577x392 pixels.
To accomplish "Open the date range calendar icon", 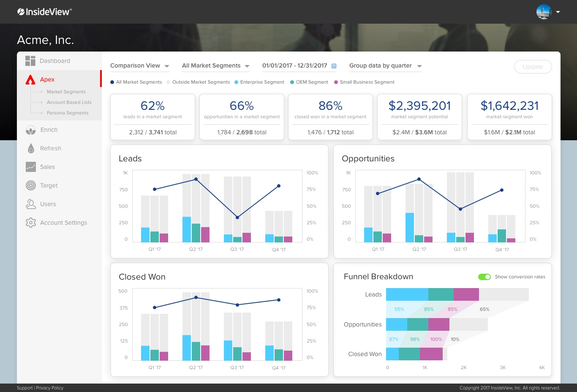I will [x=334, y=66].
